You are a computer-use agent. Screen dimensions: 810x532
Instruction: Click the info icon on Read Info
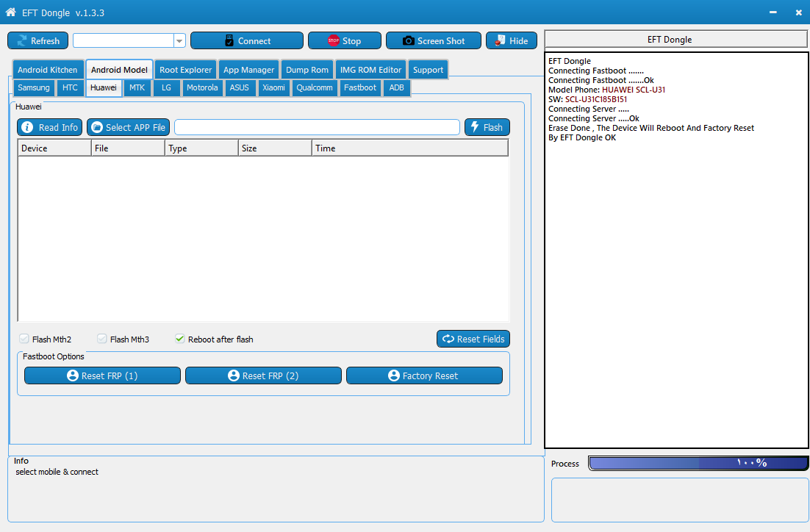click(27, 127)
